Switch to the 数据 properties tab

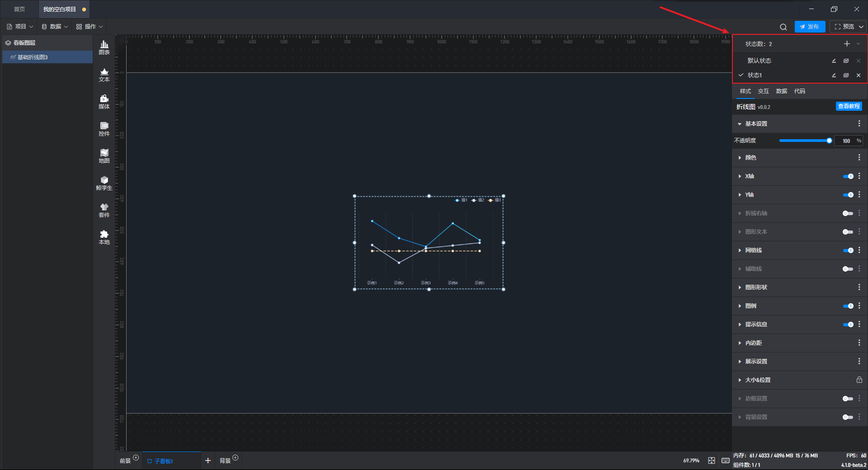782,91
